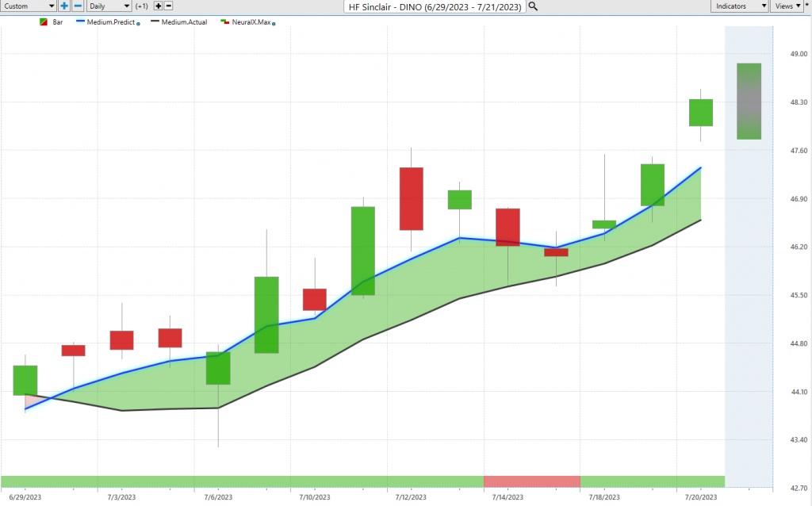
Task: Click the 7/3/2023 date axis label
Action: 121,497
